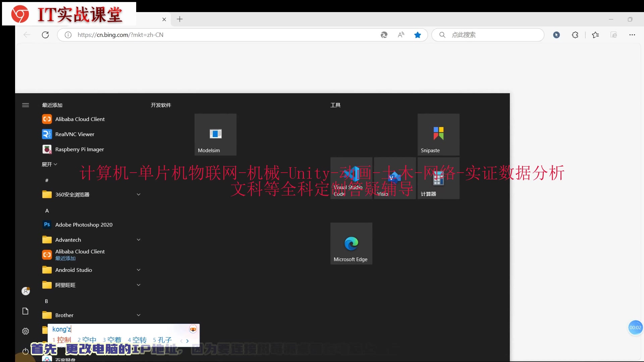Open the 计算器 calculator tile
This screenshot has width=644, height=362.
tap(438, 178)
